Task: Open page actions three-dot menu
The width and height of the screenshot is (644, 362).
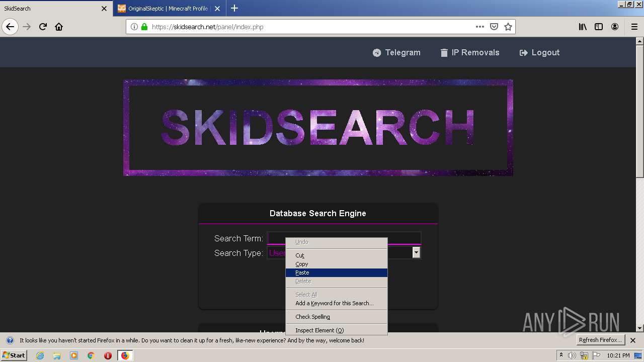Action: [480, 27]
